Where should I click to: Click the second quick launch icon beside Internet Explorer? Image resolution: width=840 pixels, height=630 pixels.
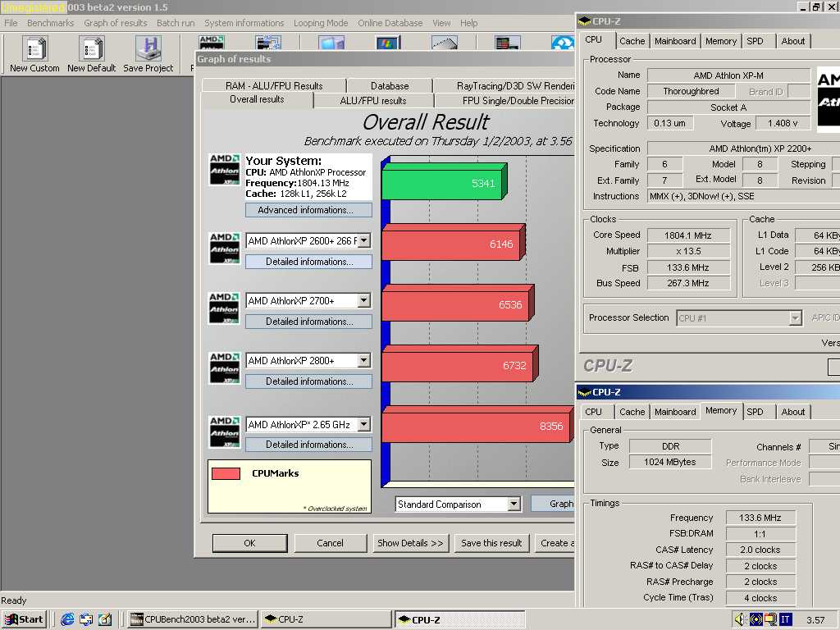click(x=86, y=619)
